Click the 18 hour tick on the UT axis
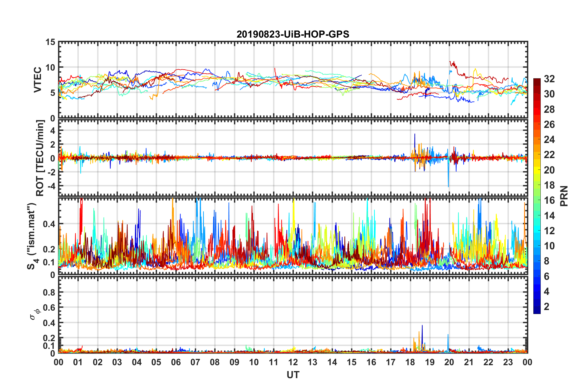Viewport: 586px width, 392px height. coord(410,362)
